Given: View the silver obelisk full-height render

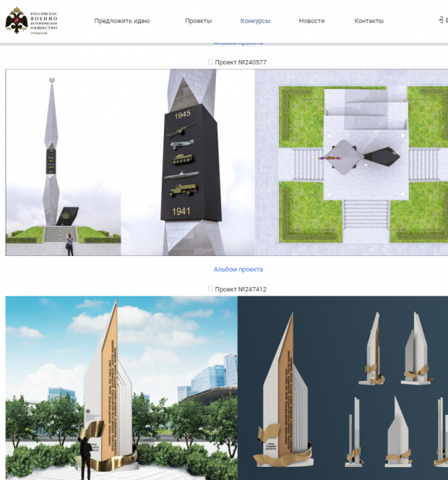Looking at the screenshot, I should point(64,162).
